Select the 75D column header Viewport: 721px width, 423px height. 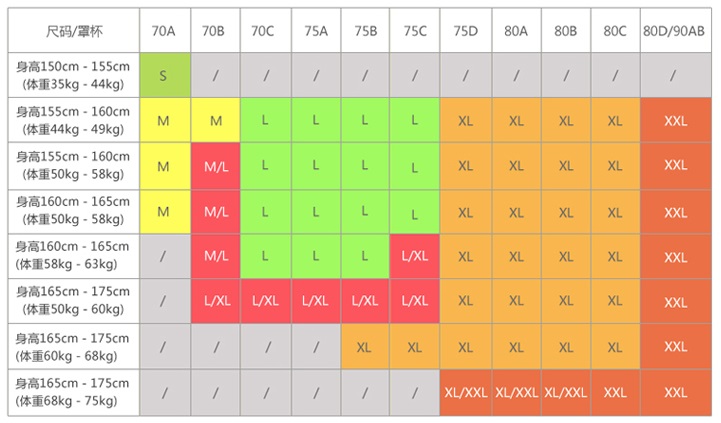click(465, 31)
